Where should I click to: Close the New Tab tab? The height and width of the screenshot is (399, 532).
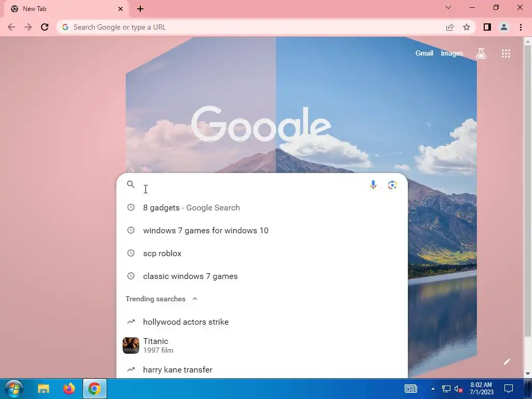click(x=121, y=9)
